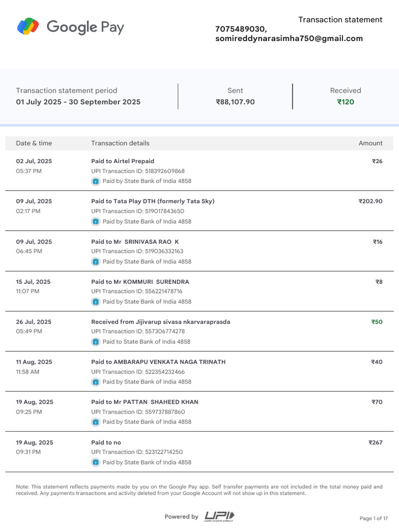Click 'Paid to State Bank of India 4858' text
The image size is (399, 532).
[x=147, y=342]
